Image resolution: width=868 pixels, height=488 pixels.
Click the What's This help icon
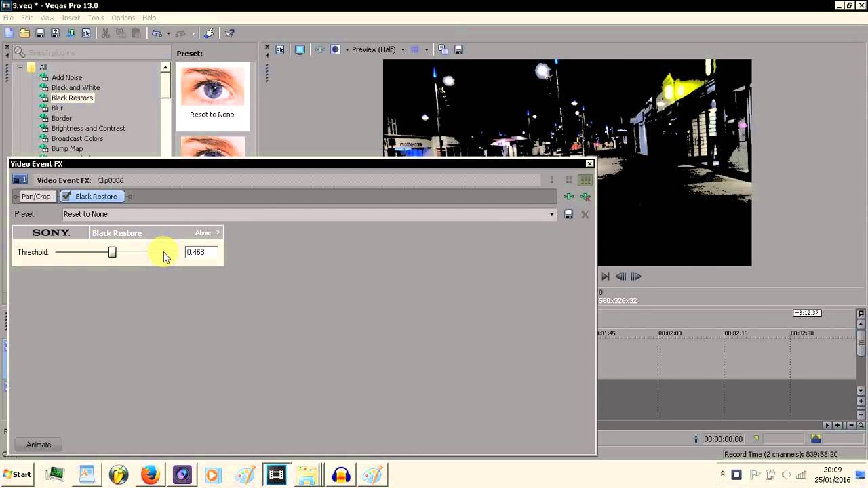point(230,33)
